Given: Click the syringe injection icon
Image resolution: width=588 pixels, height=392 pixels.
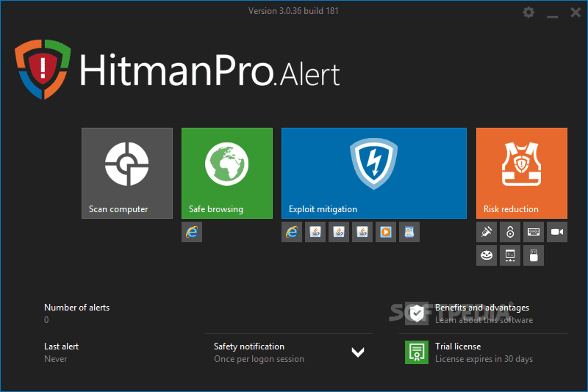Looking at the screenshot, I should coord(487,232).
